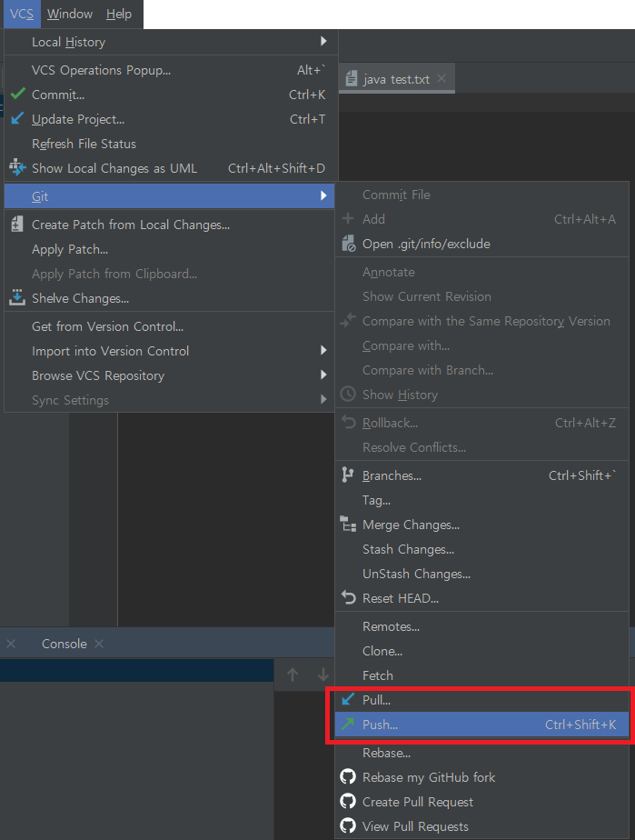Choose Get from Version Control
Viewport: 635px width, 840px height.
170,326
